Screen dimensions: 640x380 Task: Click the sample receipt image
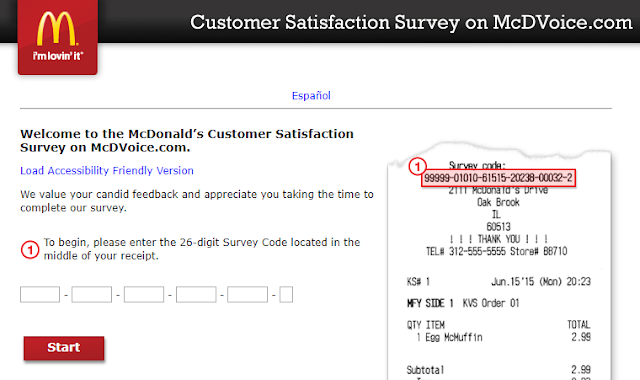499,261
